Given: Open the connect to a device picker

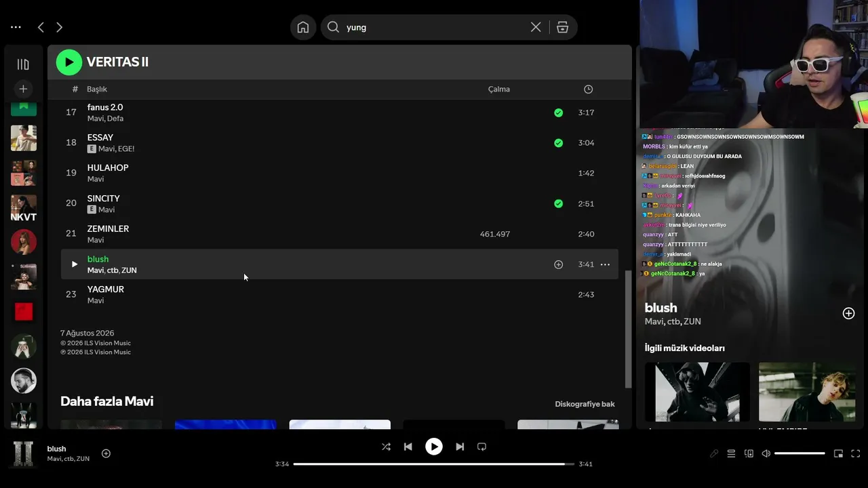Looking at the screenshot, I should point(749,453).
